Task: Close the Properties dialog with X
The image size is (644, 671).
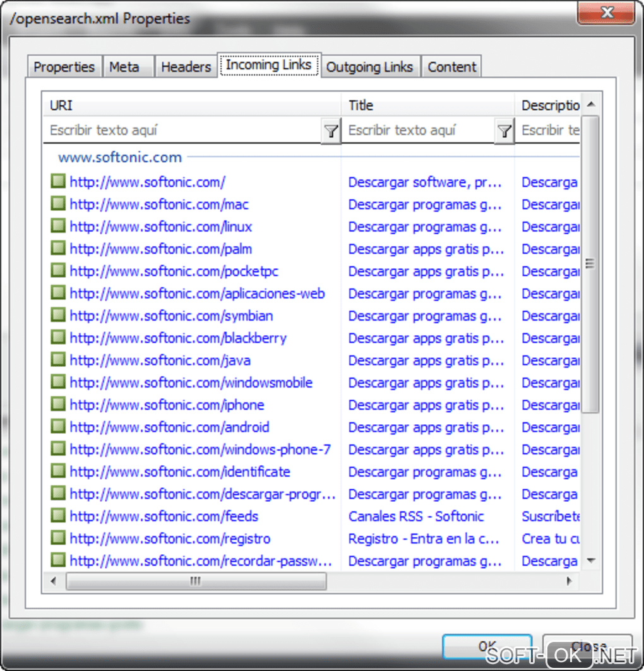Action: (606, 13)
